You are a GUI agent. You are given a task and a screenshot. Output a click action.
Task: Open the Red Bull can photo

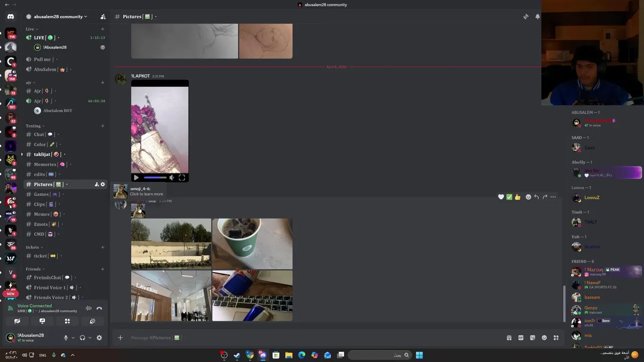pyautogui.click(x=252, y=296)
